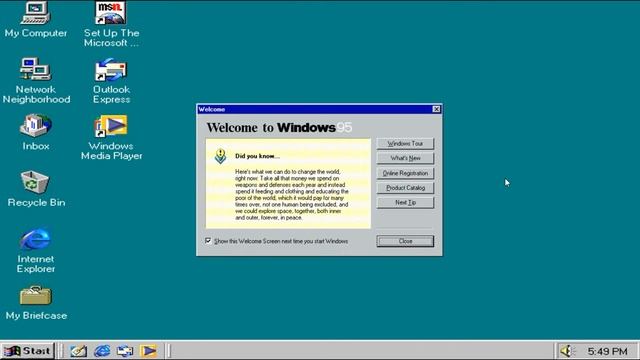
Task: Click the What's New button
Action: click(405, 158)
